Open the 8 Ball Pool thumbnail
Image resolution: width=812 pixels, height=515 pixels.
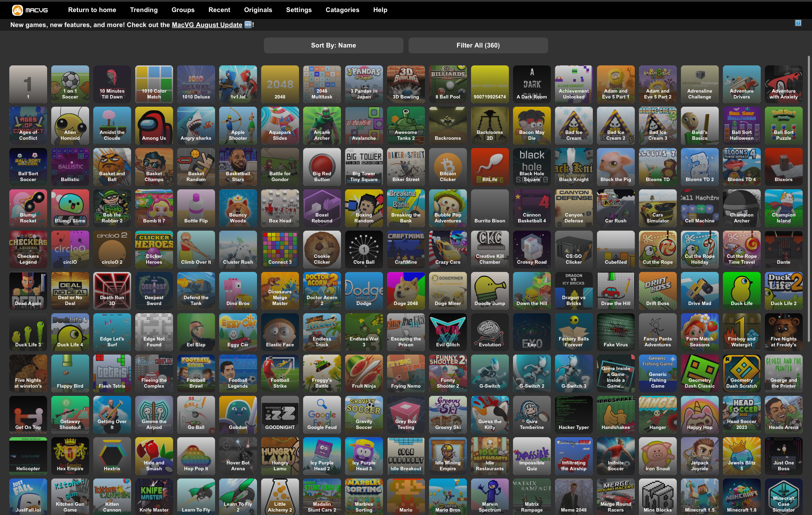(448, 84)
